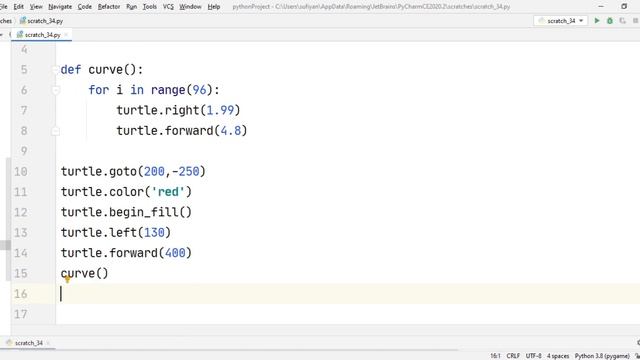Image resolution: width=640 pixels, height=360 pixels.
Task: Open the Navigate menu
Action: pos(60,7)
